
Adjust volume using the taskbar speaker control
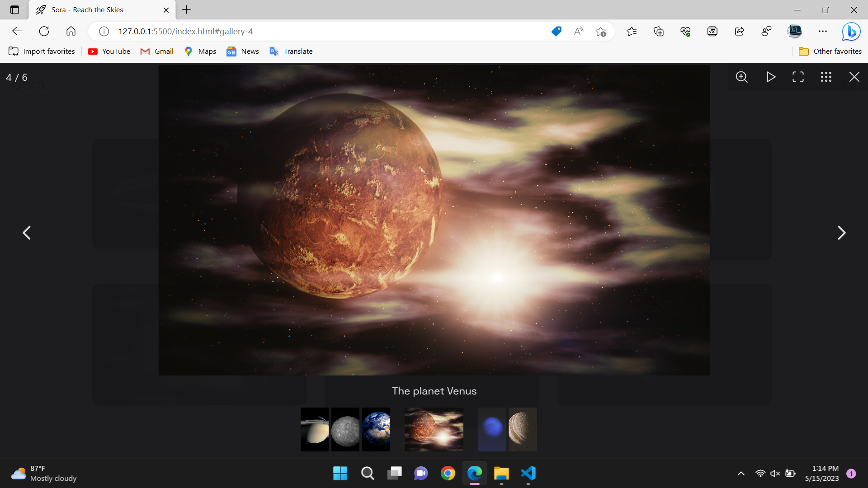pyautogui.click(x=775, y=474)
